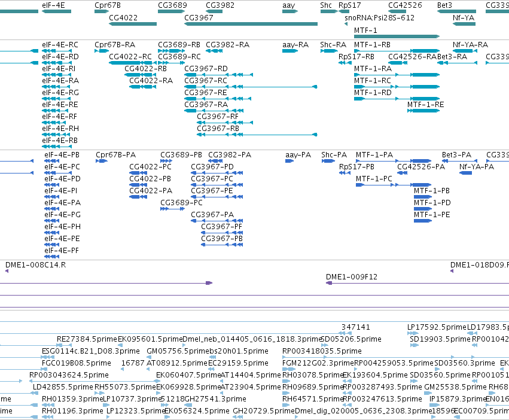The width and height of the screenshot is (509, 420).
Task: Select the MTF-1-PA protein label
Action: 374,154
